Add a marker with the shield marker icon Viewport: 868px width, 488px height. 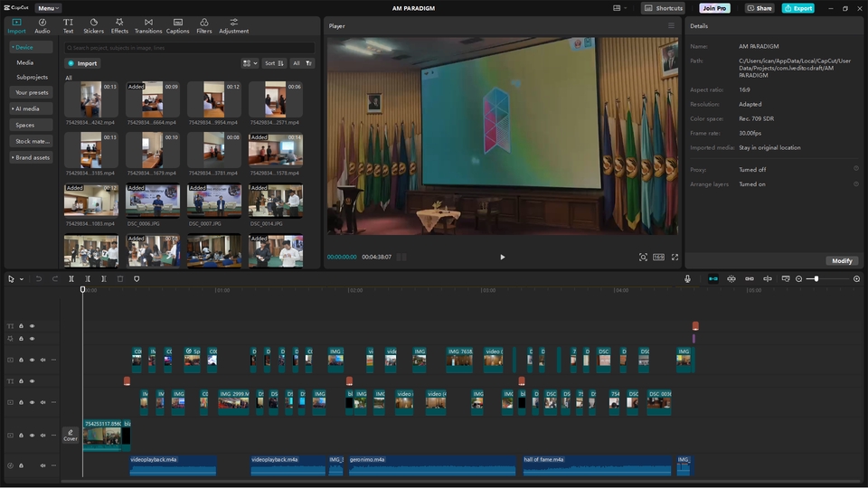coord(137,279)
